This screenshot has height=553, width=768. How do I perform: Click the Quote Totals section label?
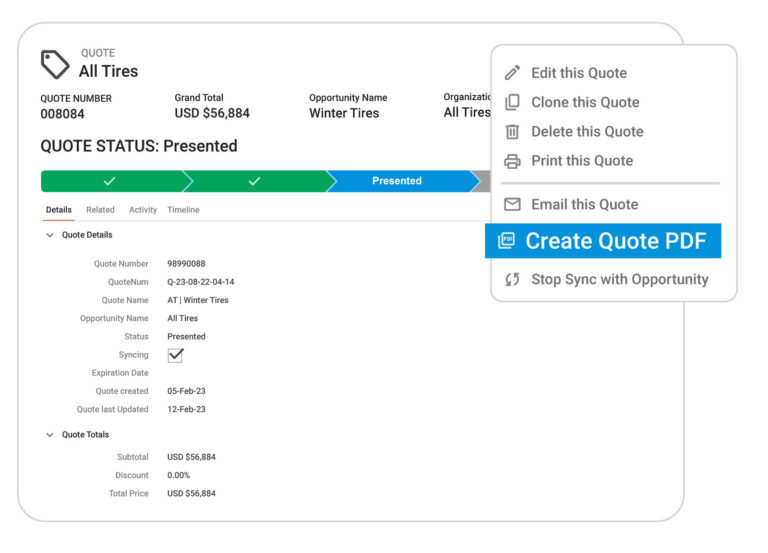pyautogui.click(x=85, y=434)
